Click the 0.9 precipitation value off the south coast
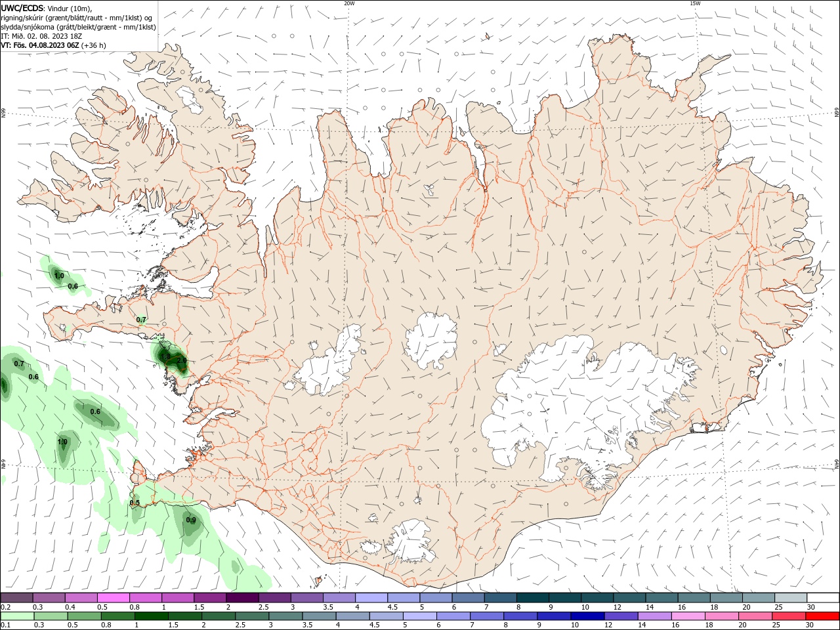The image size is (840, 630). [191, 520]
